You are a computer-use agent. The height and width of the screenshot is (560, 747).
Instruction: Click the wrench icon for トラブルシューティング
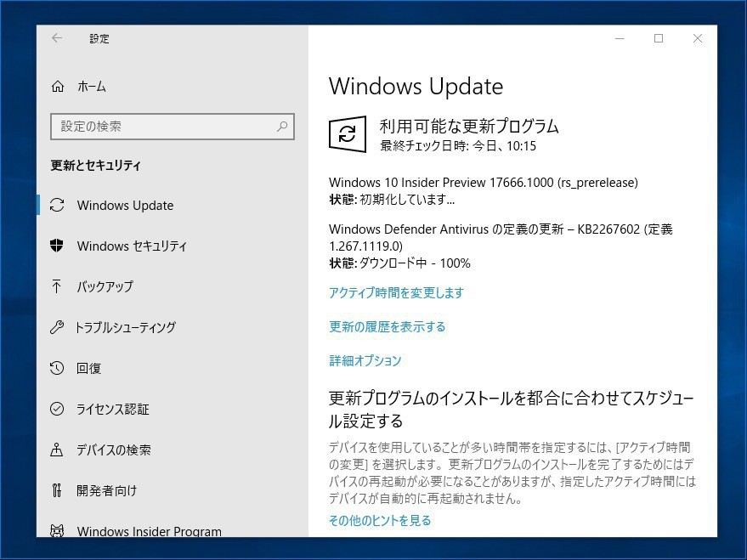pos(57,327)
